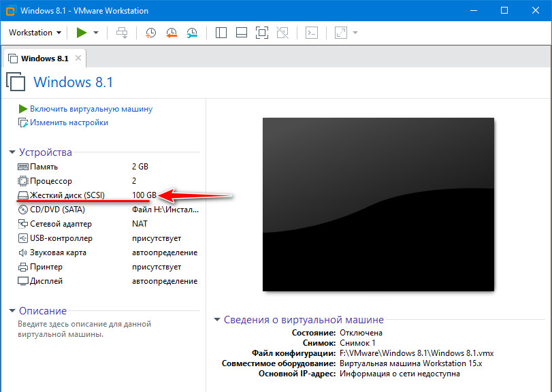This screenshot has height=392, width=552.
Task: Select Жесткий диск (SCSI) device
Action: click(108, 195)
